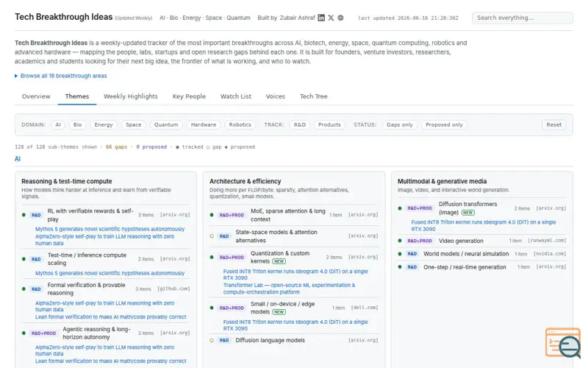The image size is (588, 368).
Task: Open Quantization & custom kernels row
Action: click(293, 257)
